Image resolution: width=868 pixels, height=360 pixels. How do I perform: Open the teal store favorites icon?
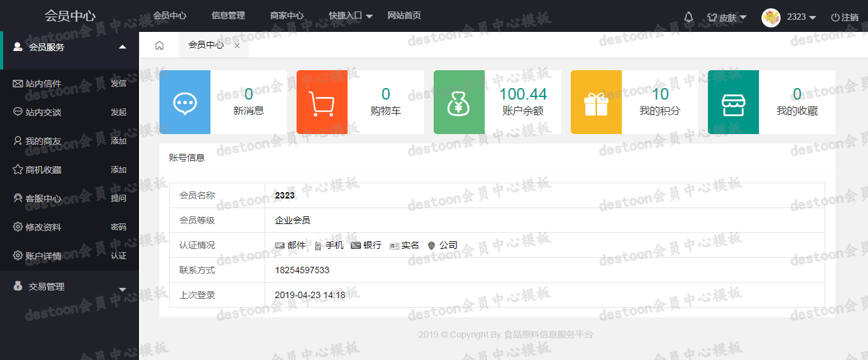pyautogui.click(x=733, y=102)
